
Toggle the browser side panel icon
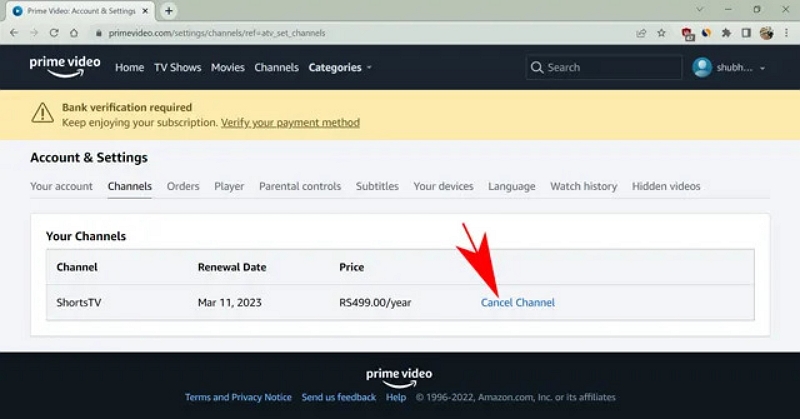pyautogui.click(x=746, y=33)
